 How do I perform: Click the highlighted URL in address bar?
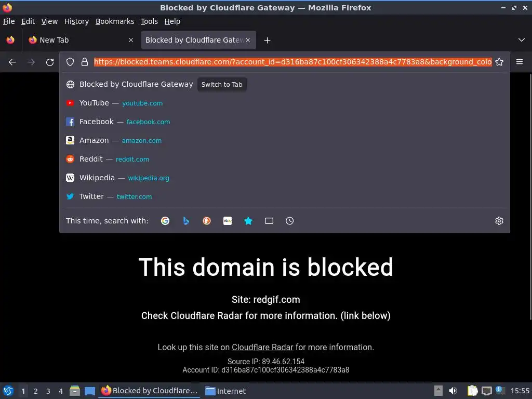293,62
